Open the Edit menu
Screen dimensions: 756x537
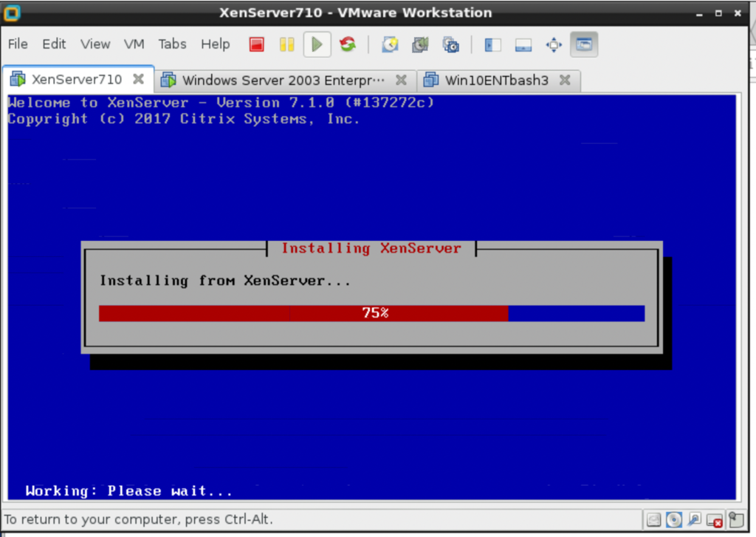click(53, 44)
